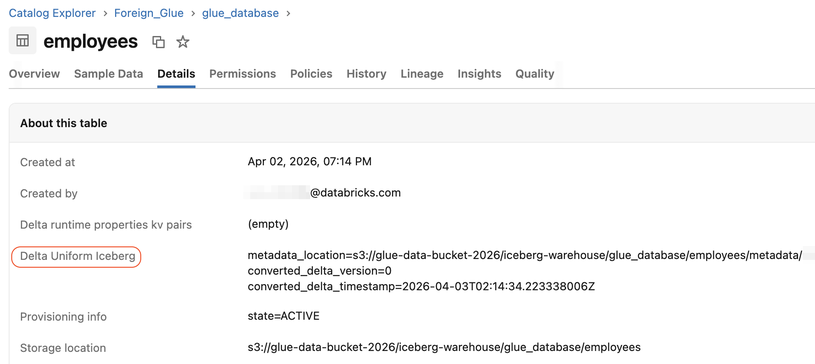The image size is (815, 364).
Task: Select the Delta Uniform Iceberg label
Action: tap(77, 256)
